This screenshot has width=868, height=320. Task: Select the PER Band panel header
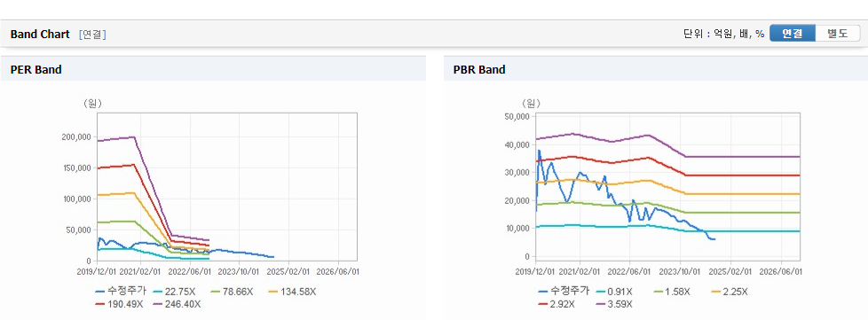(213, 70)
